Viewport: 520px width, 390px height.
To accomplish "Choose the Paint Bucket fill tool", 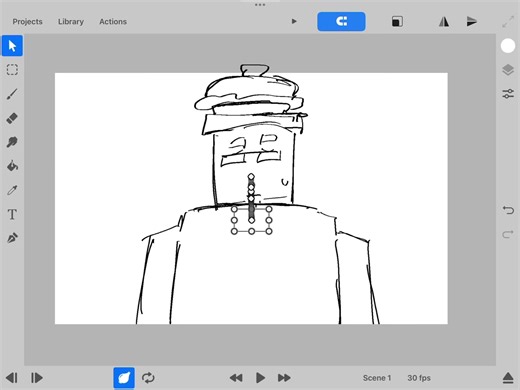I will pos(12,166).
